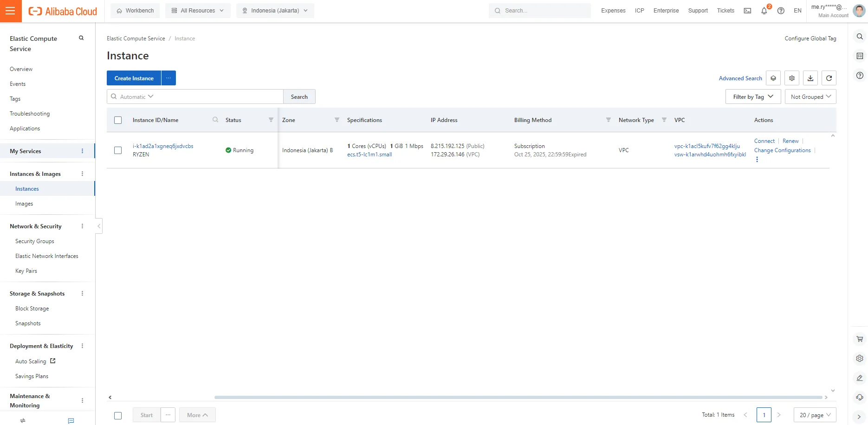Click the Renew link for instance
The height and width of the screenshot is (425, 868).
tap(790, 141)
